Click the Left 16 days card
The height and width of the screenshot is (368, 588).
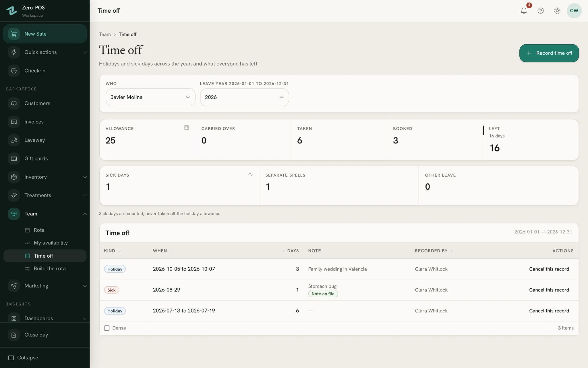click(531, 140)
